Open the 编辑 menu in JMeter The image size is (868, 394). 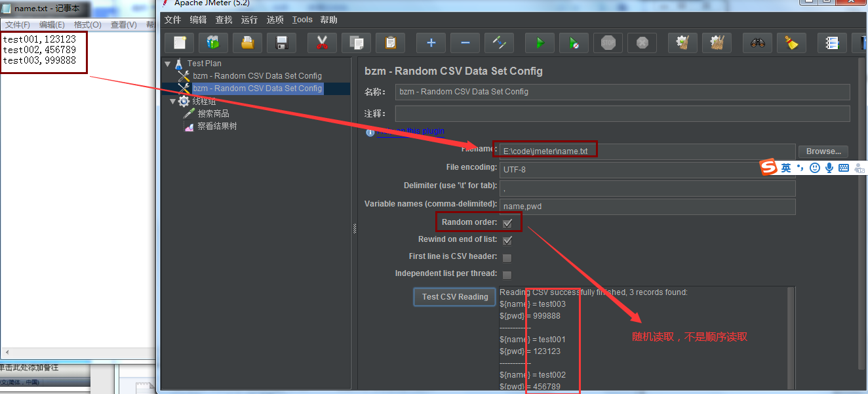198,20
